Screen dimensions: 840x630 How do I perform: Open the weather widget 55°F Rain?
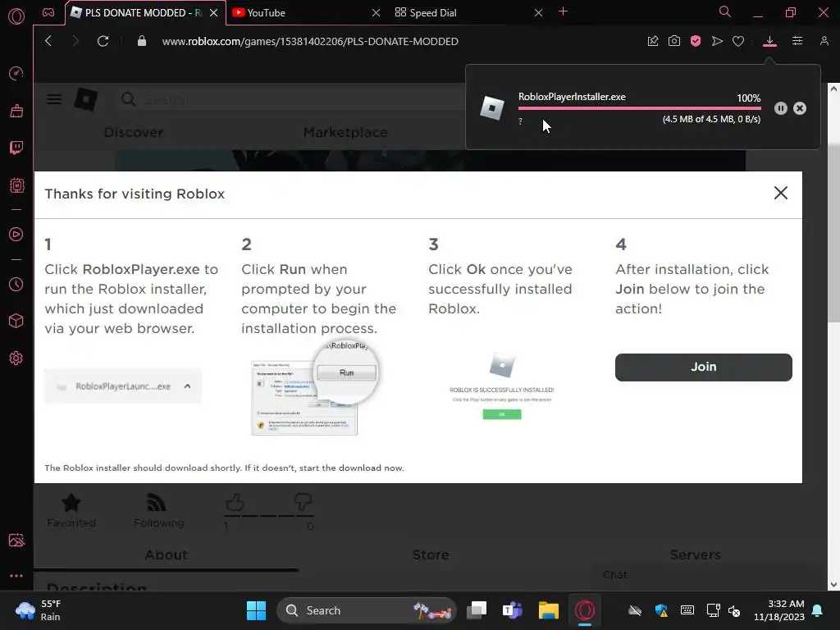(x=39, y=610)
